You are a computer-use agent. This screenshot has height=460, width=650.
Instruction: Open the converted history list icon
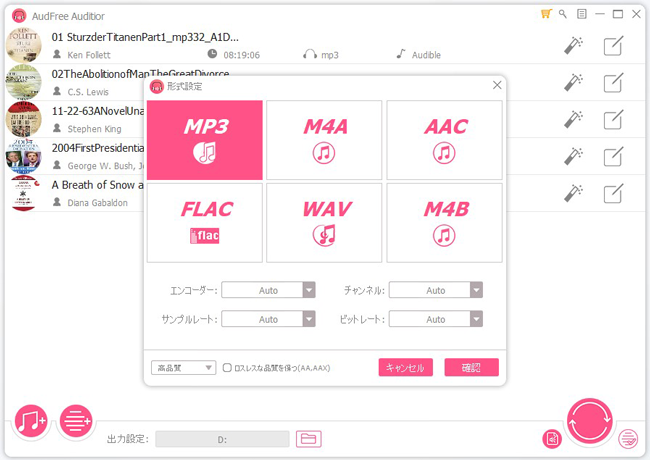tap(628, 439)
